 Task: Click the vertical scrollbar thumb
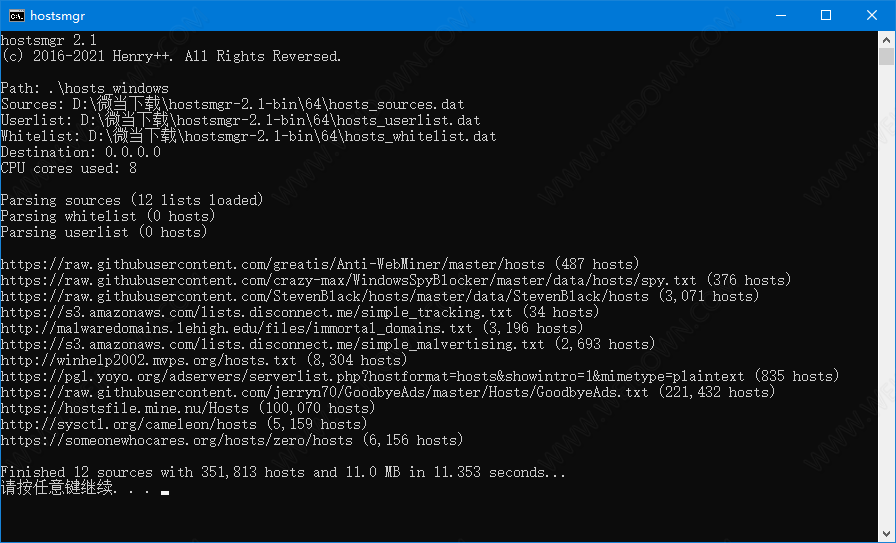point(886,57)
